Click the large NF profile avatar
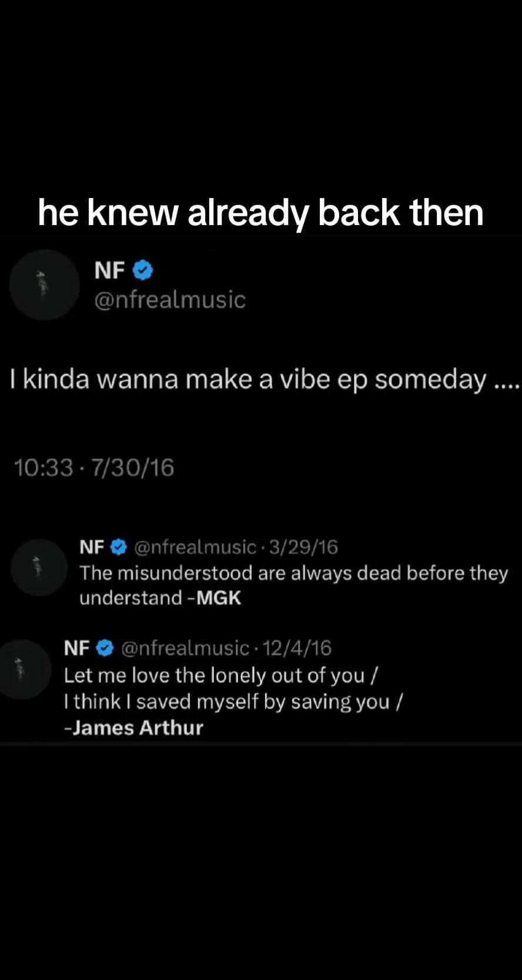 [x=44, y=285]
